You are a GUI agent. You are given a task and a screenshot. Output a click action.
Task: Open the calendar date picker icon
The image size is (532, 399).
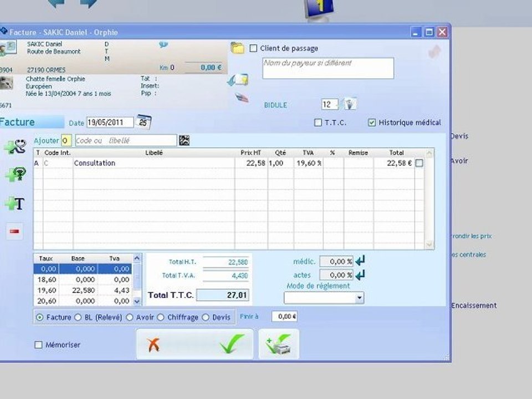coord(144,122)
